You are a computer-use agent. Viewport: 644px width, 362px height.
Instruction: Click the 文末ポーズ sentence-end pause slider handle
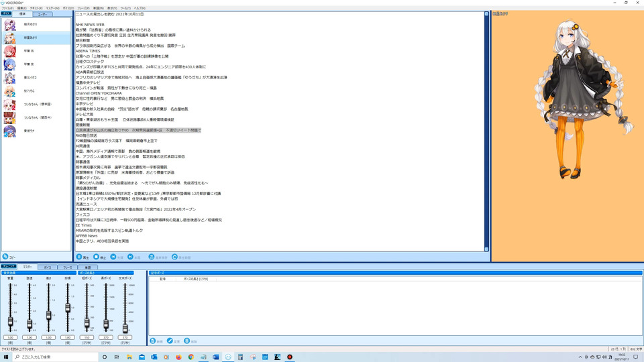(125, 328)
